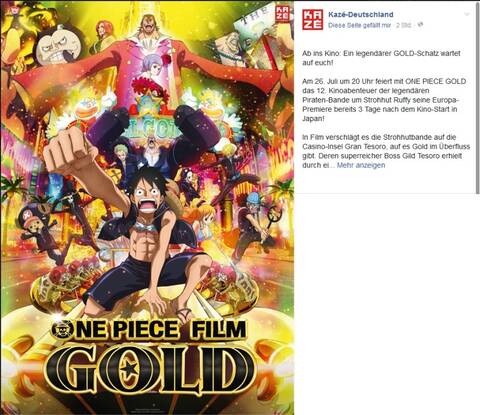Viewport: 480px width, 415px height.
Task: Open the Kazé-Deutschland page name link
Action: click(361, 14)
